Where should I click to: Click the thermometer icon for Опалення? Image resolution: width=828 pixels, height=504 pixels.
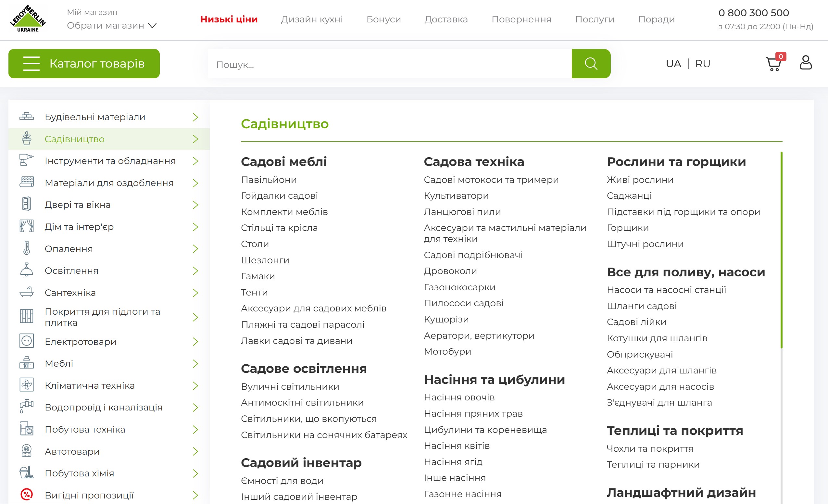point(27,249)
